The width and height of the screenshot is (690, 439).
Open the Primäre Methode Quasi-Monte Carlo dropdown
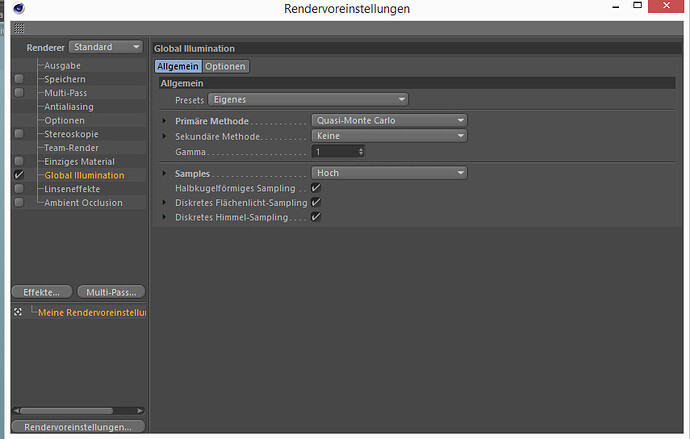pos(389,121)
